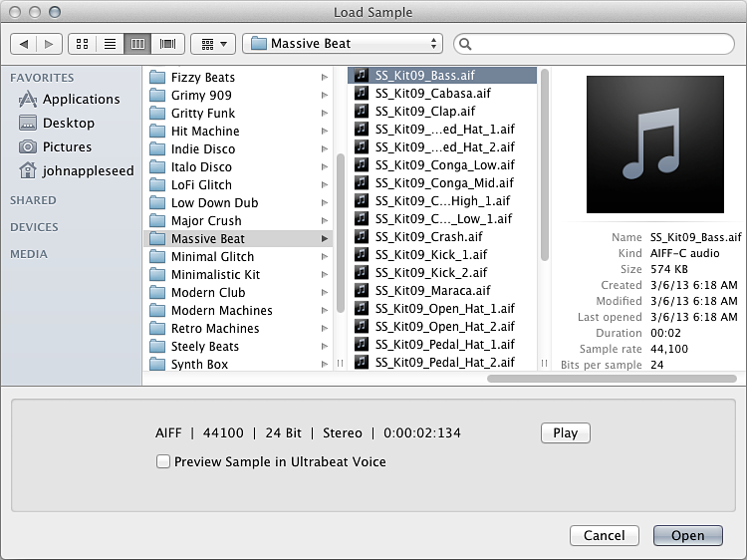Image resolution: width=747 pixels, height=560 pixels.
Task: Select SS_Kit09_Open_Hat_1.aif
Action: click(x=442, y=309)
